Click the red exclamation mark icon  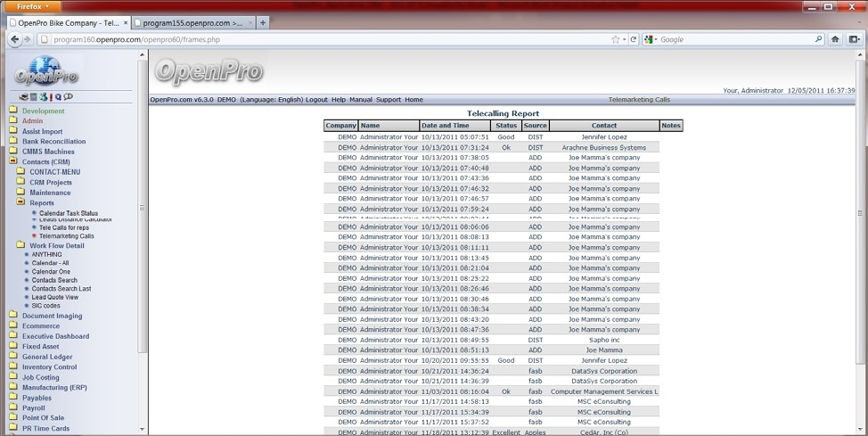click(x=52, y=97)
